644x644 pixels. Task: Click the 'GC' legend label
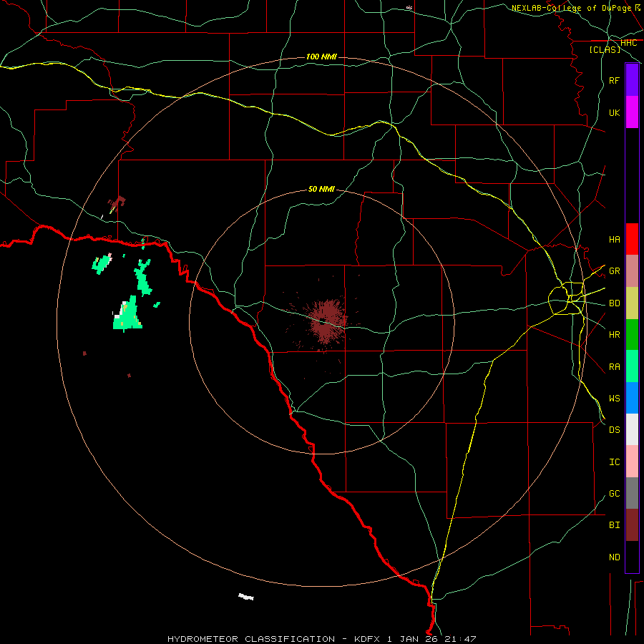pyautogui.click(x=614, y=493)
